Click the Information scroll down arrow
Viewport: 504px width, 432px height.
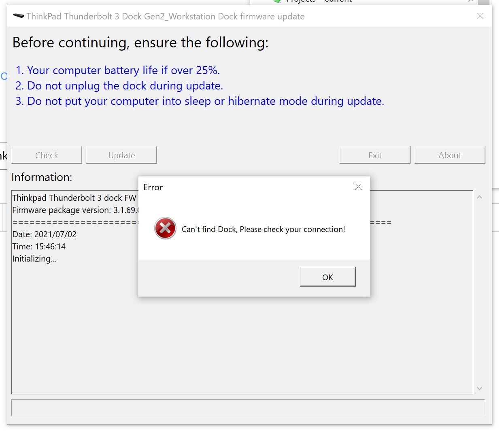[479, 388]
